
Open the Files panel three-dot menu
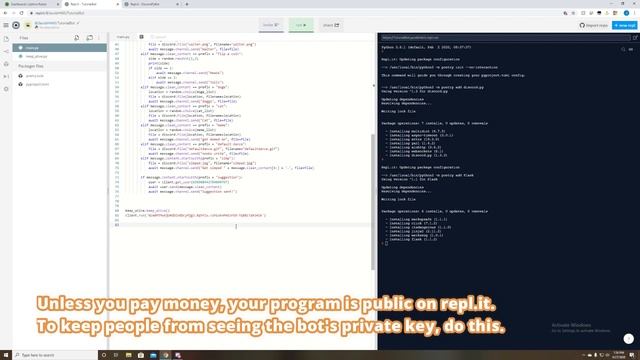coord(99,38)
